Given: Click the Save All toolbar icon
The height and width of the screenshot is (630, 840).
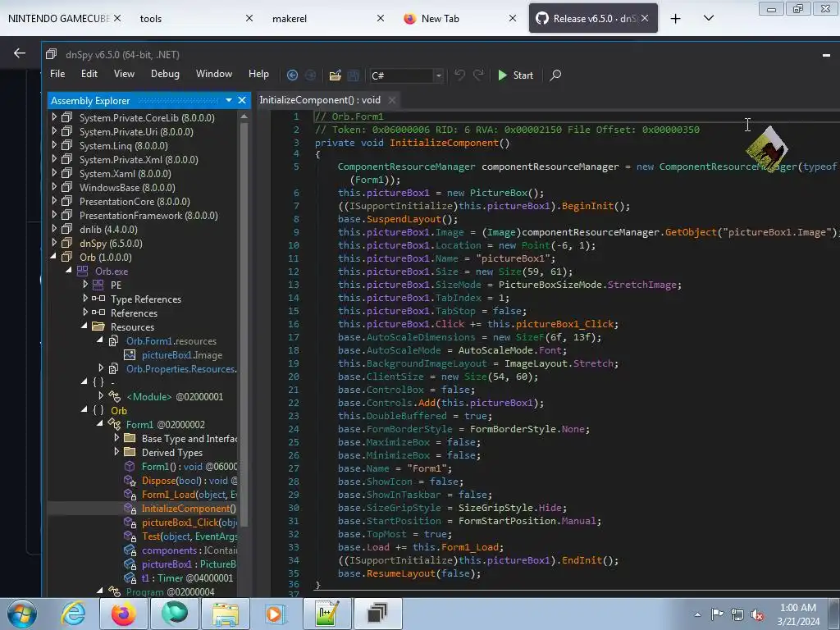Looking at the screenshot, I should (x=354, y=75).
